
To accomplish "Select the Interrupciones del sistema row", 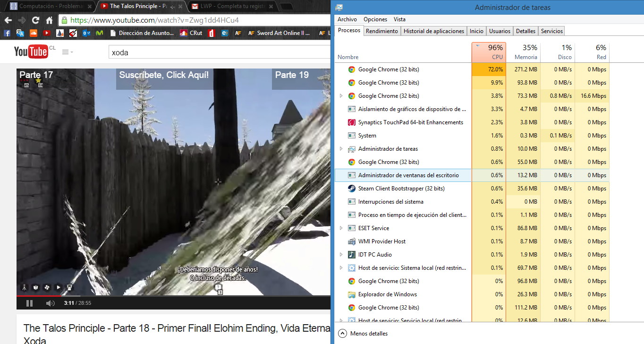I will (472, 202).
